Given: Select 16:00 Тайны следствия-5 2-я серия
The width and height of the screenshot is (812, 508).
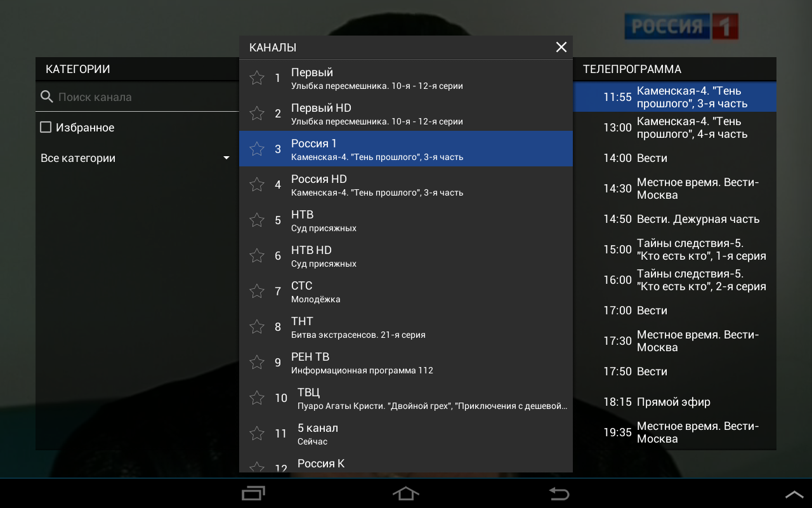Looking at the screenshot, I should pyautogui.click(x=675, y=280).
